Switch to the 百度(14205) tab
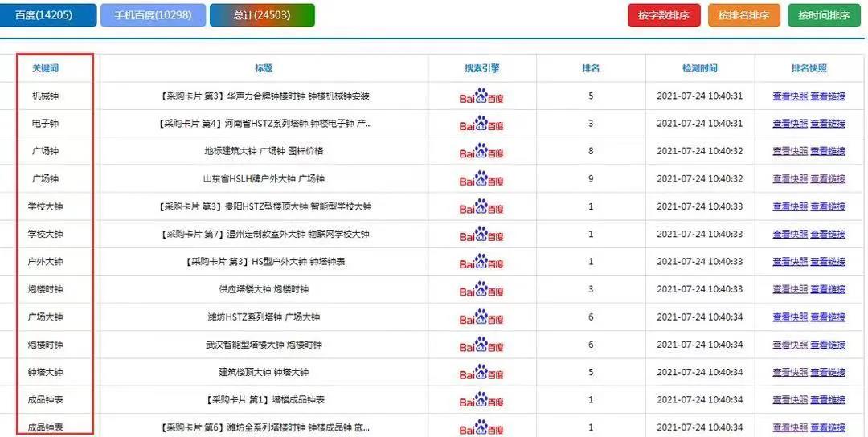This screenshot has height=437, width=868. 48,15
